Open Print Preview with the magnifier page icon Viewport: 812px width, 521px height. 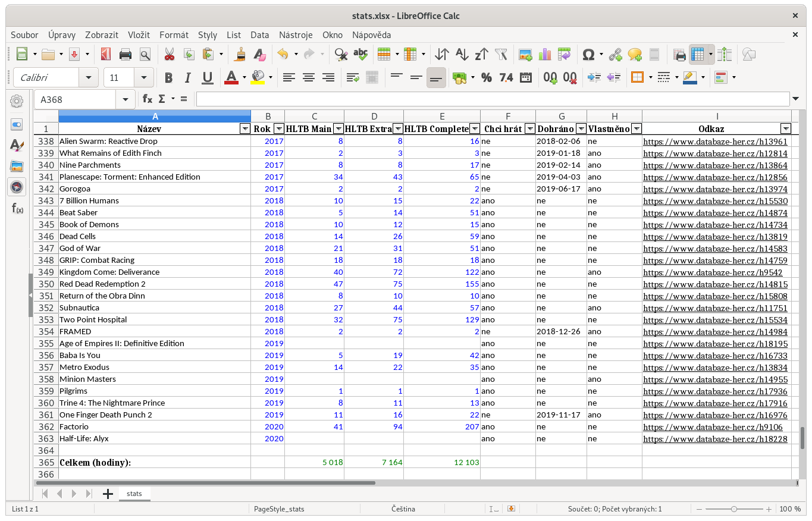(145, 55)
